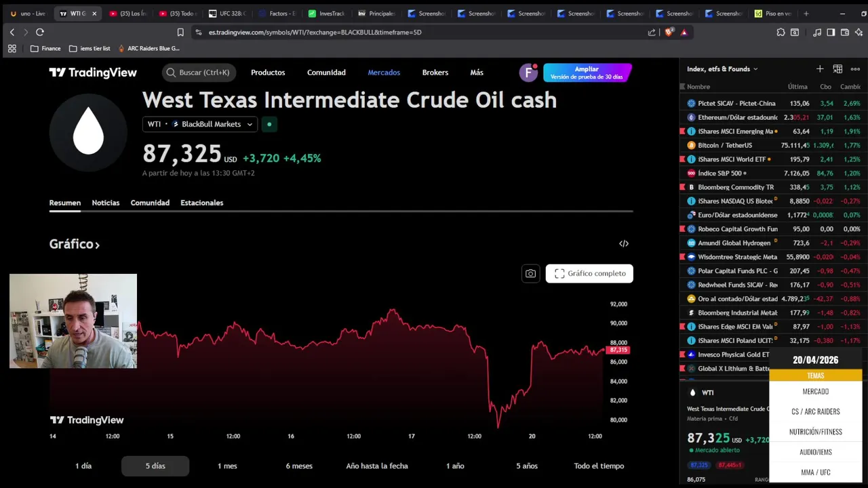
Task: Select the Año hasta la fecha timeframe
Action: pyautogui.click(x=377, y=466)
